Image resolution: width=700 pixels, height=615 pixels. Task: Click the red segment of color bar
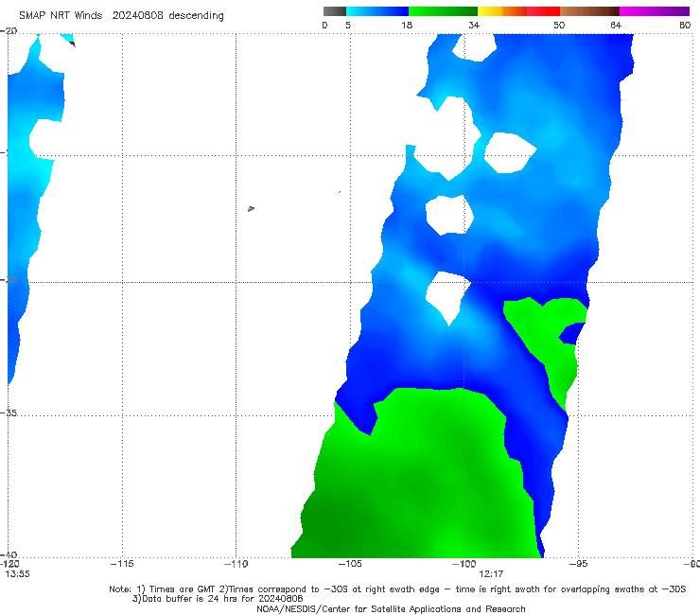pos(543,11)
